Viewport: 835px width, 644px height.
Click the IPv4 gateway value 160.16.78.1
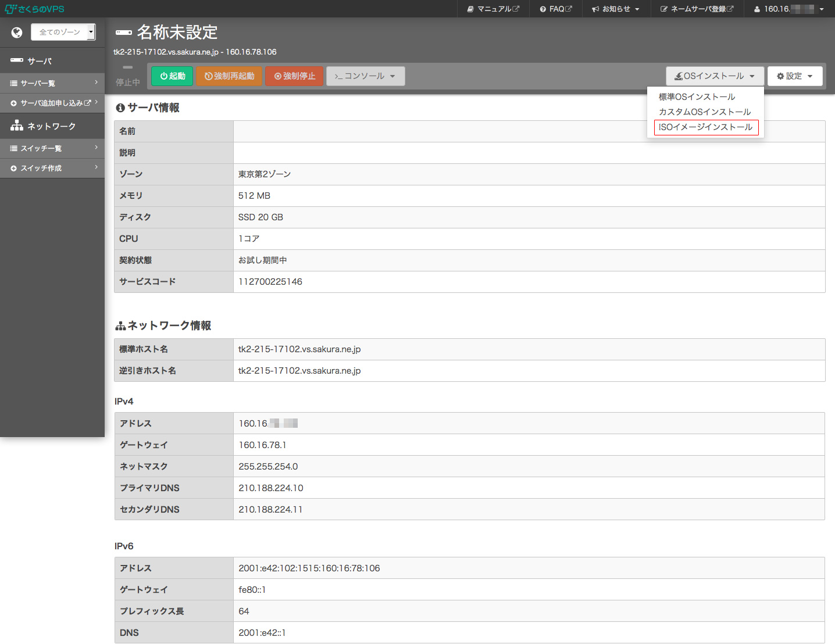(262, 445)
